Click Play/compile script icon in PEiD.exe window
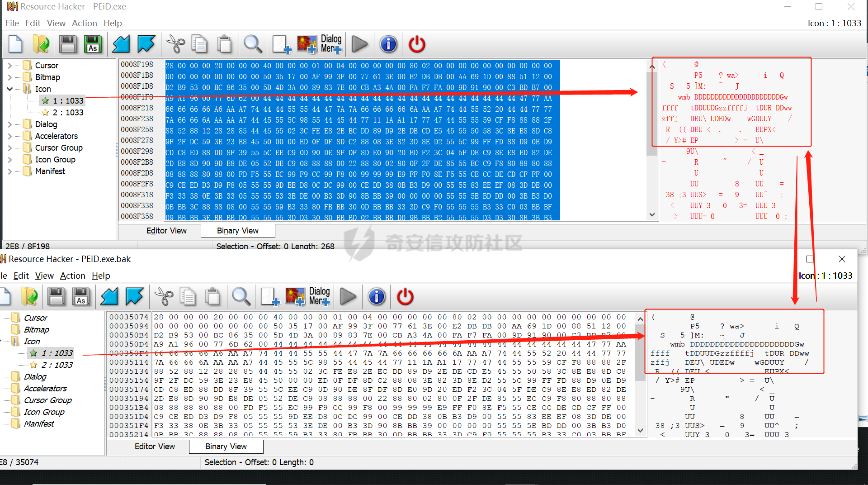 pos(360,44)
